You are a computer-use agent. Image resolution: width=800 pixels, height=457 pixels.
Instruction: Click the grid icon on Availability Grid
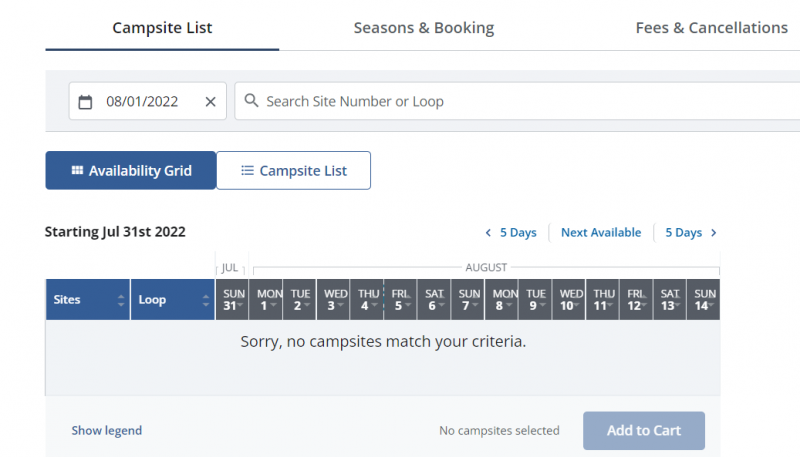pyautogui.click(x=77, y=170)
